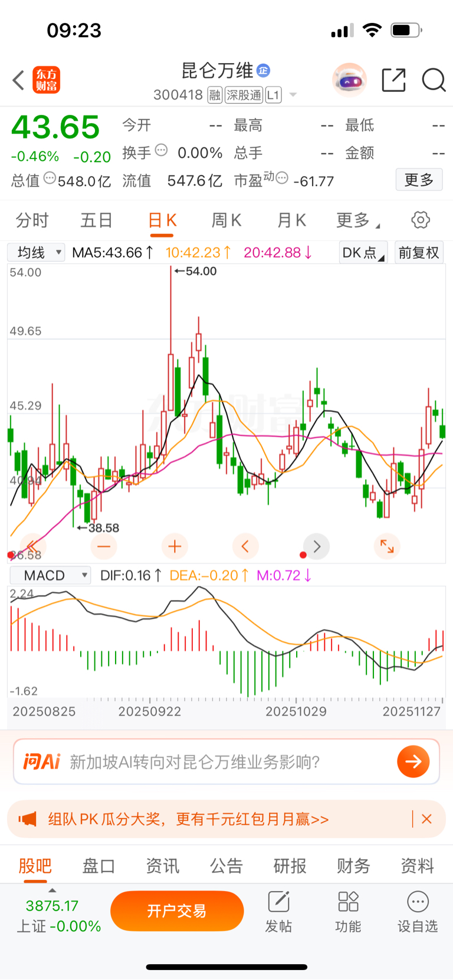
Task: Tap the 融 margin tag
Action: (215, 95)
